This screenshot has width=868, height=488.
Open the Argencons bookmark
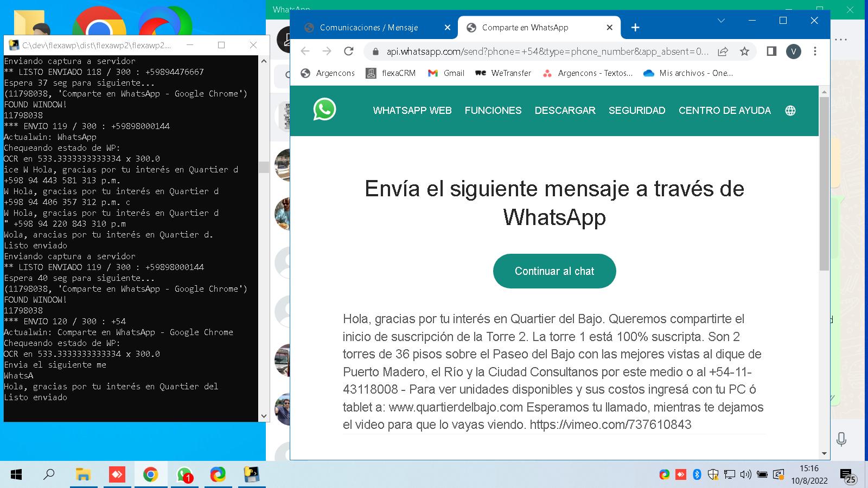pyautogui.click(x=328, y=73)
